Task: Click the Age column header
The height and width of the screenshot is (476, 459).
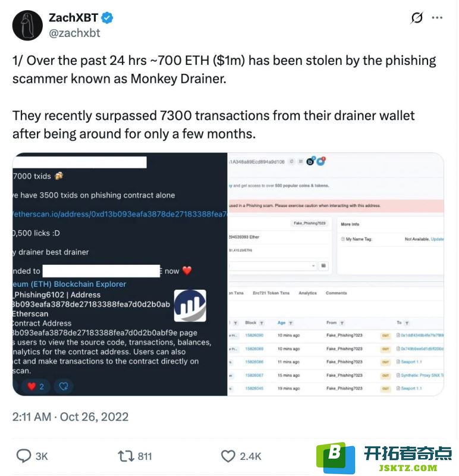Action: coord(281,322)
